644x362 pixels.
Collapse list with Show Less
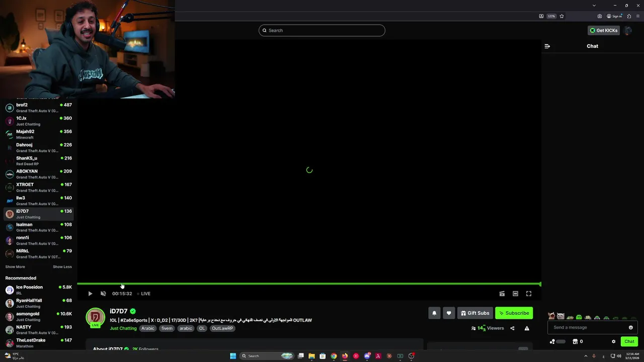[x=62, y=267]
